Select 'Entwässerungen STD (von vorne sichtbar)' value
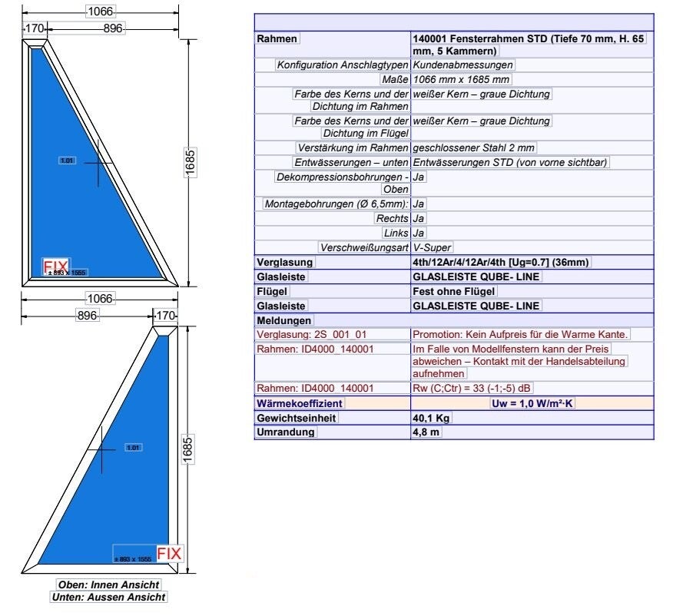The height and width of the screenshot is (616, 673). (510, 162)
